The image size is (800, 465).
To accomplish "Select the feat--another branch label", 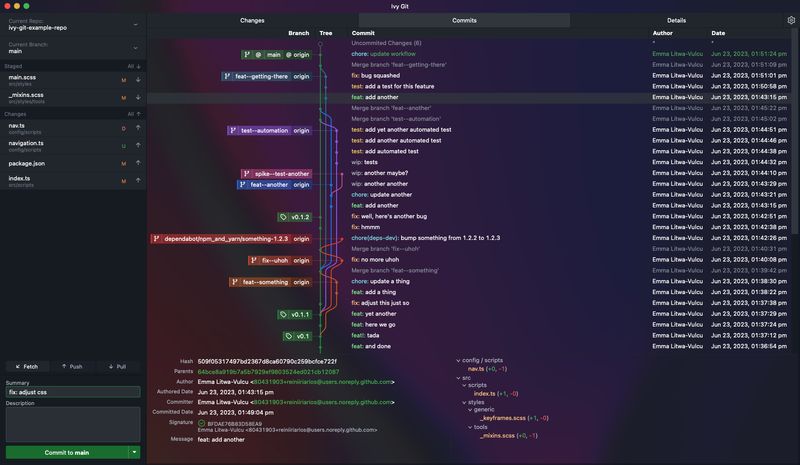I will pyautogui.click(x=274, y=184).
